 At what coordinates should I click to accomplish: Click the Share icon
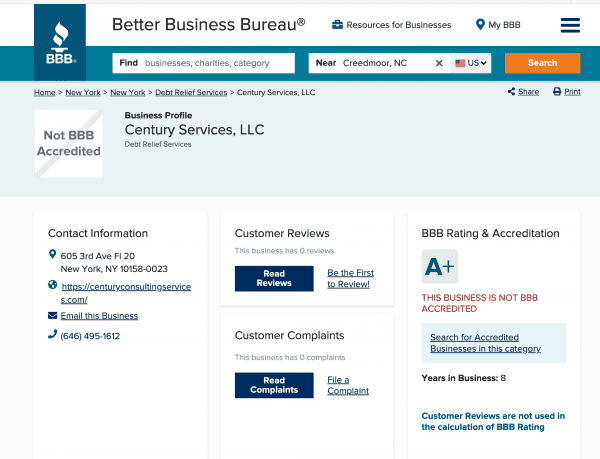click(510, 92)
